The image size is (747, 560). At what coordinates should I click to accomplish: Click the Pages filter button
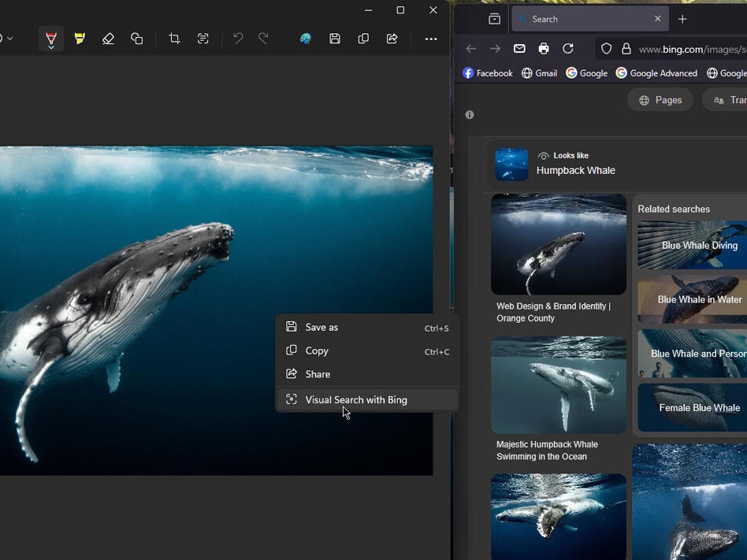coord(660,100)
